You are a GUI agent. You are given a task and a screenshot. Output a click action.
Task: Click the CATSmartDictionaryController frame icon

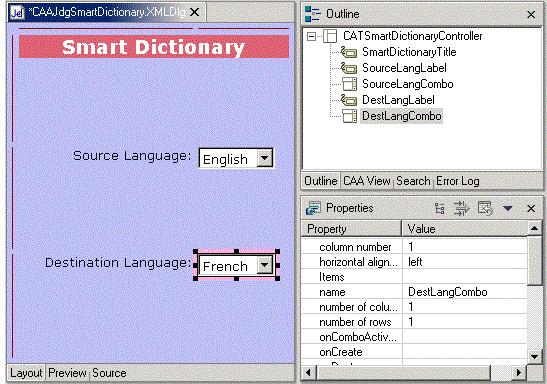[x=330, y=36]
